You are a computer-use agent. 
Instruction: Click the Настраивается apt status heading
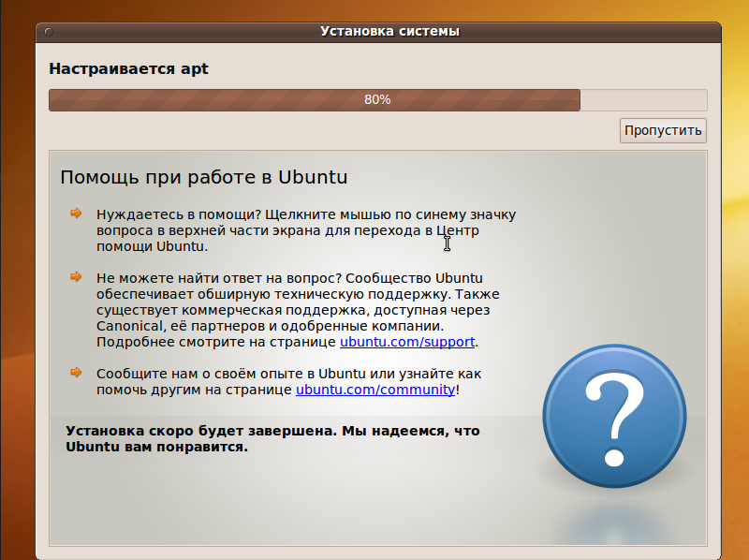click(x=128, y=68)
